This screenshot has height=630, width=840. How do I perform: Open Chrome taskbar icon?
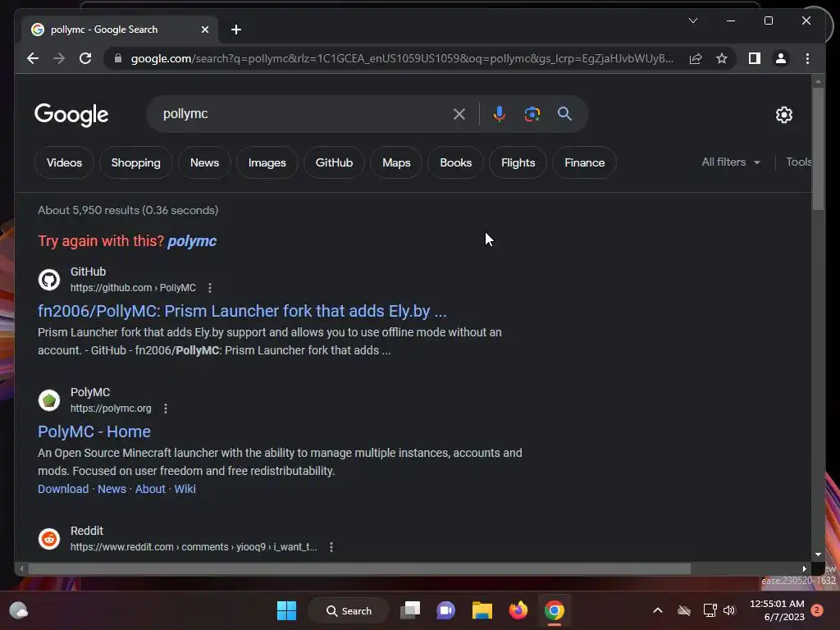(555, 610)
